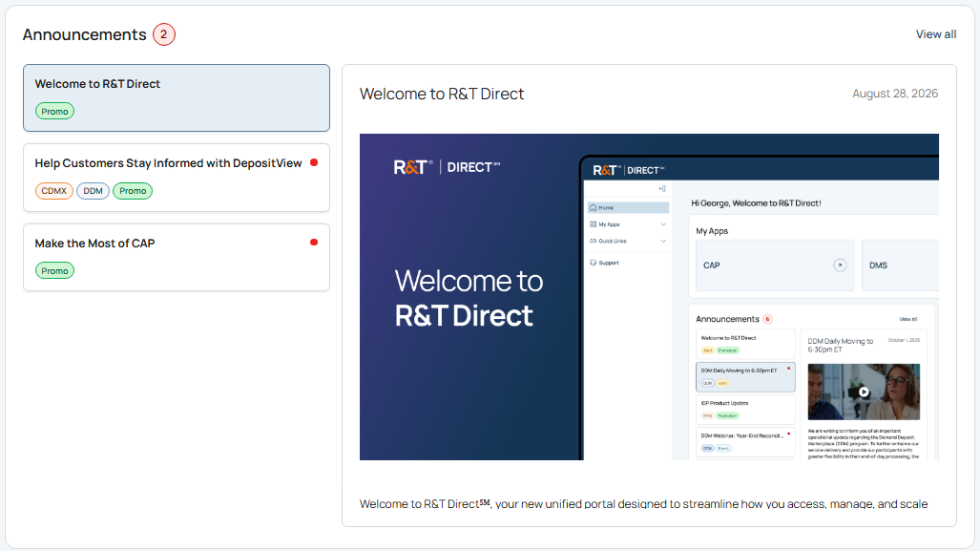Click the Welcome to R&T Direct detail title
980x551 pixels.
coord(442,94)
